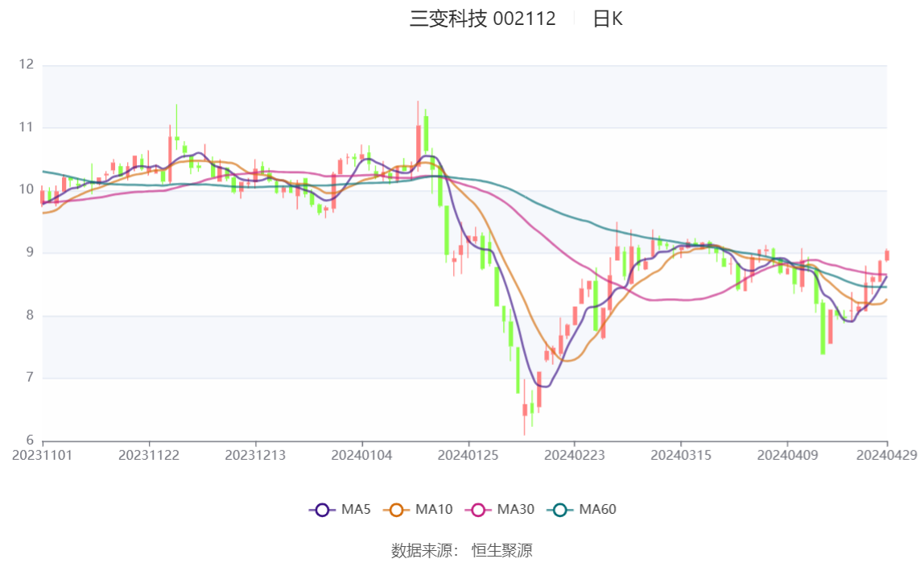This screenshot has width=924, height=563.
Task: Click the chart title 三变科技 002112
Action: tap(482, 19)
